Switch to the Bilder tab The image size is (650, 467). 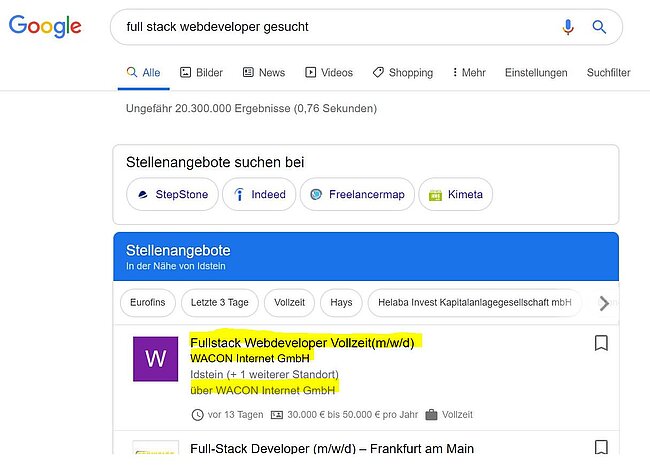201,73
